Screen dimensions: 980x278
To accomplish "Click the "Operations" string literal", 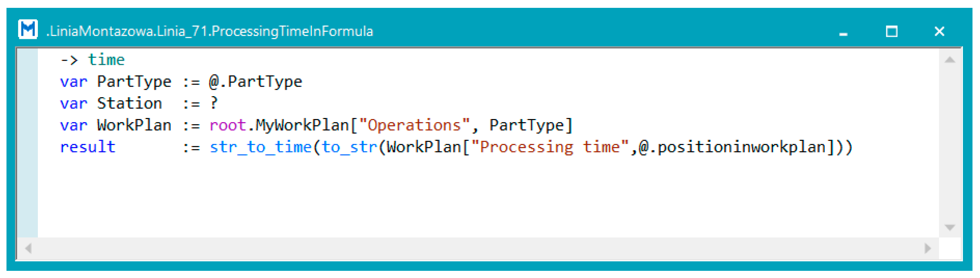I will tap(414, 125).
